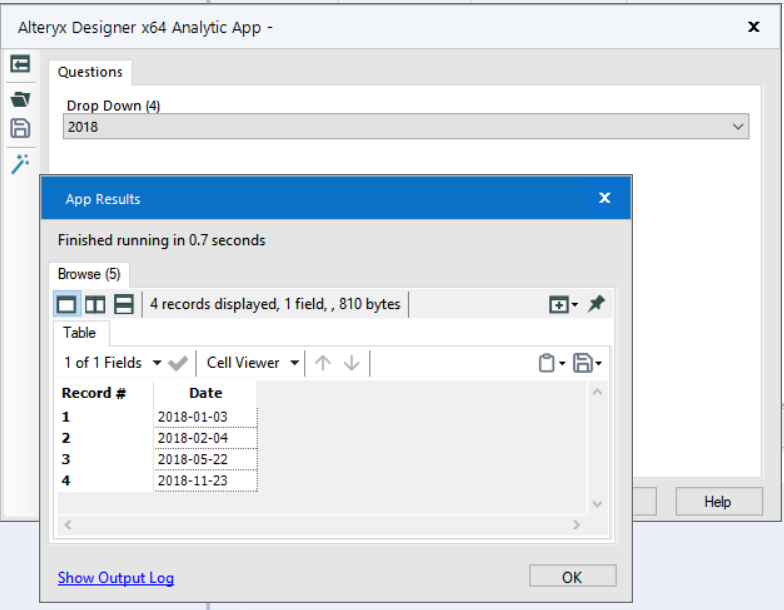Click the back arrow icon in the left sidebar
The height and width of the screenshot is (610, 784).
pos(20,64)
